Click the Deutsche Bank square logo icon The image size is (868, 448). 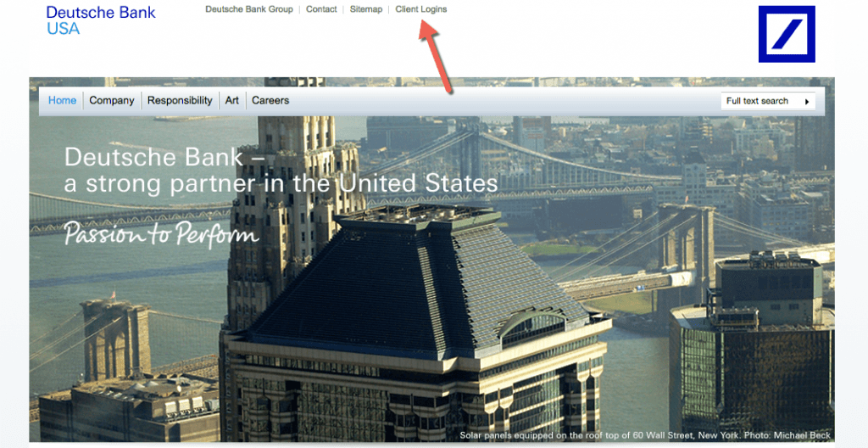pyautogui.click(x=787, y=34)
